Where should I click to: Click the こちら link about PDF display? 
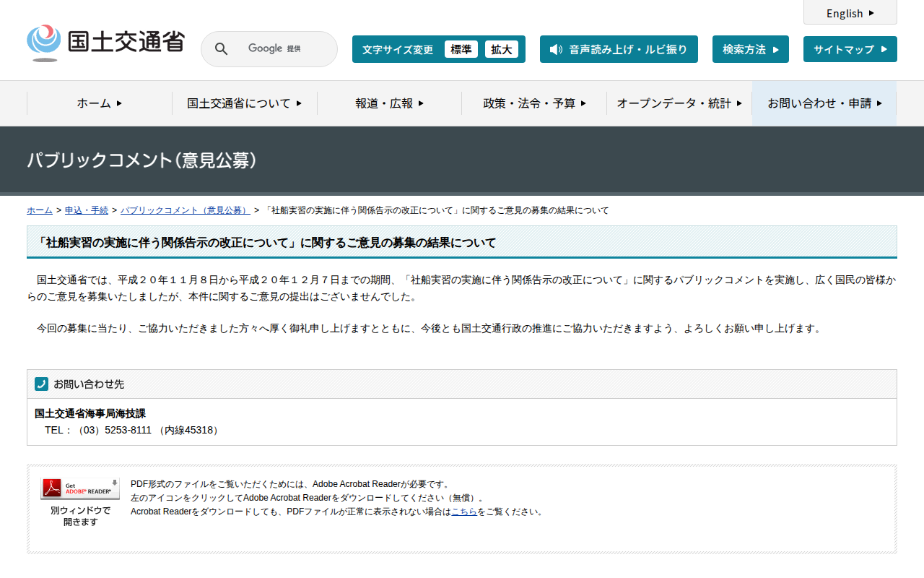[464, 512]
